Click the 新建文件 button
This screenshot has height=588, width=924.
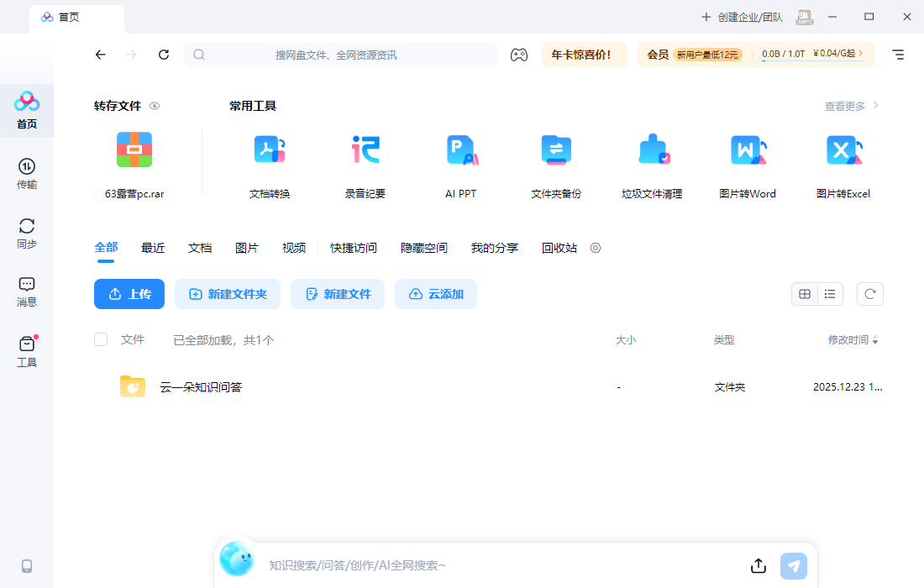338,294
